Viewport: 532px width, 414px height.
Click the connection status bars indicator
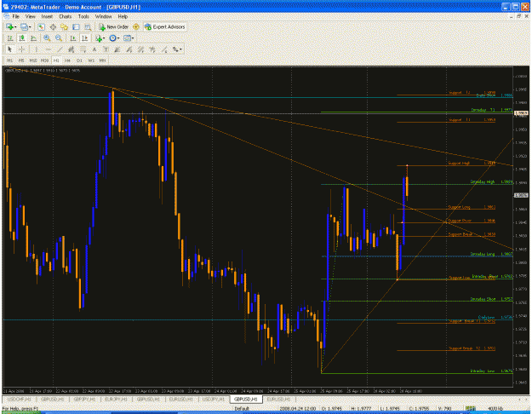click(470, 408)
